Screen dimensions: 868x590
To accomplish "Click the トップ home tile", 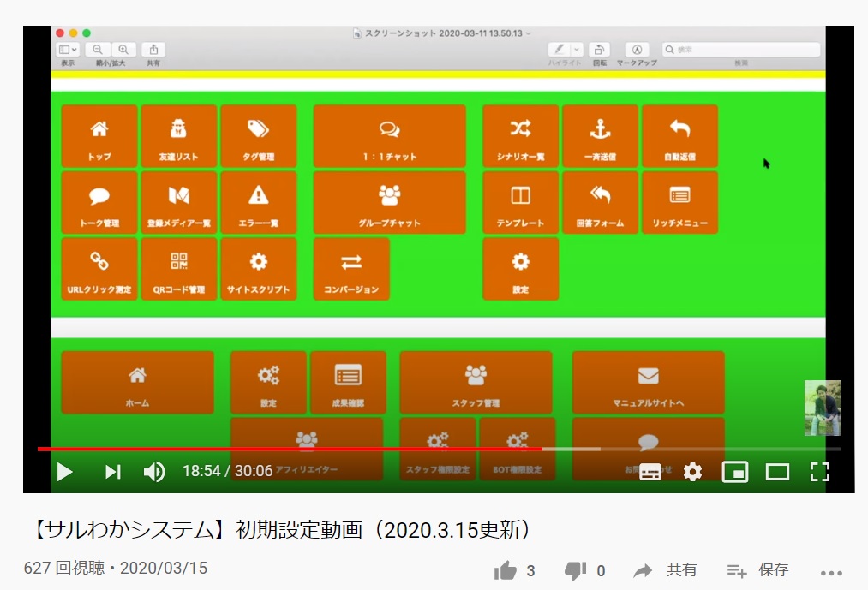I will point(99,136).
